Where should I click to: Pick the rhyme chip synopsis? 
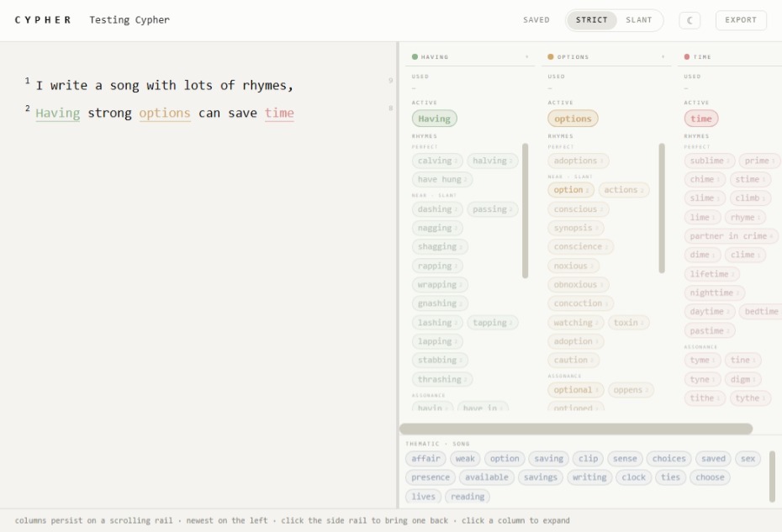(575, 228)
